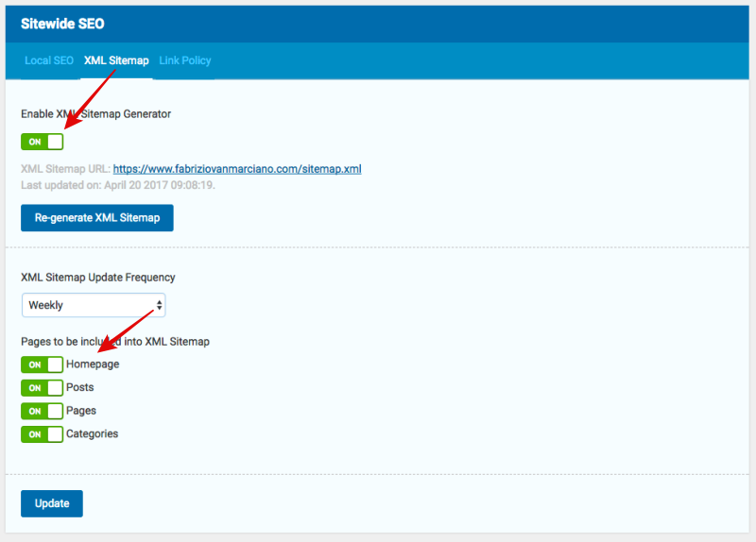This screenshot has height=542, width=756.
Task: Click the Sitewide SEO header title
Action: tap(62, 24)
